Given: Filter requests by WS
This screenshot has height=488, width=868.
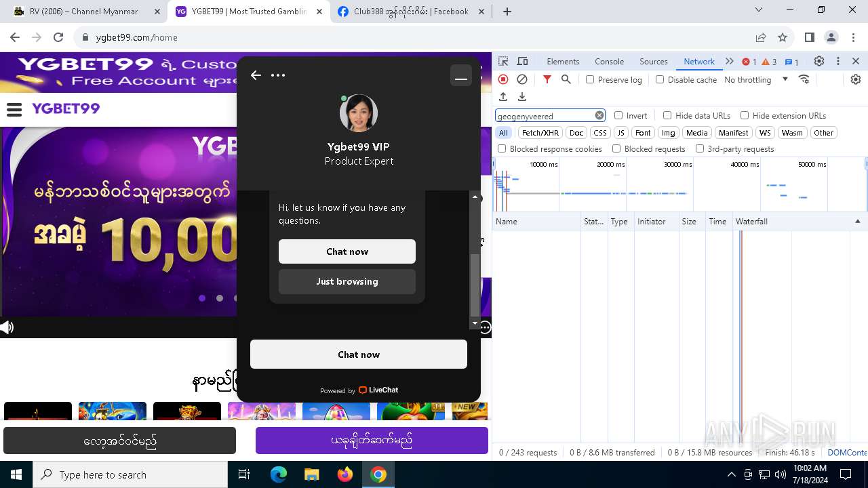Looking at the screenshot, I should 765,133.
